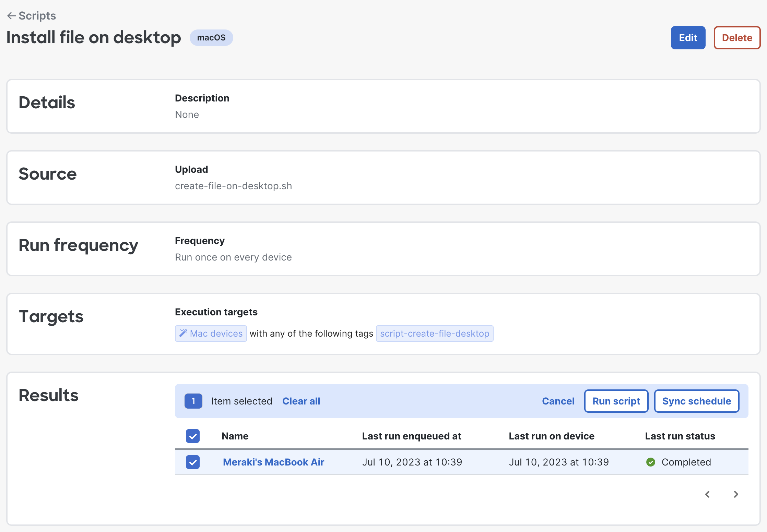Screen dimensions: 767x532
Task: Click the green Completed status icon
Action: click(x=650, y=462)
